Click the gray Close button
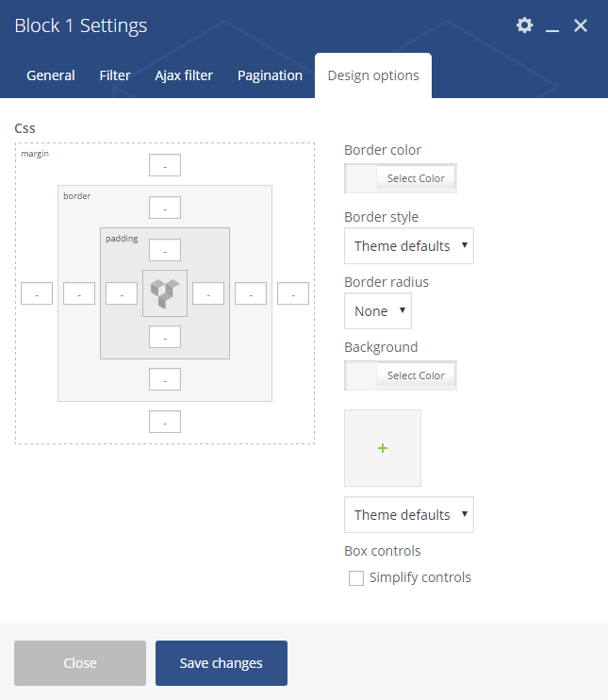The height and width of the screenshot is (700, 608). [x=80, y=663]
